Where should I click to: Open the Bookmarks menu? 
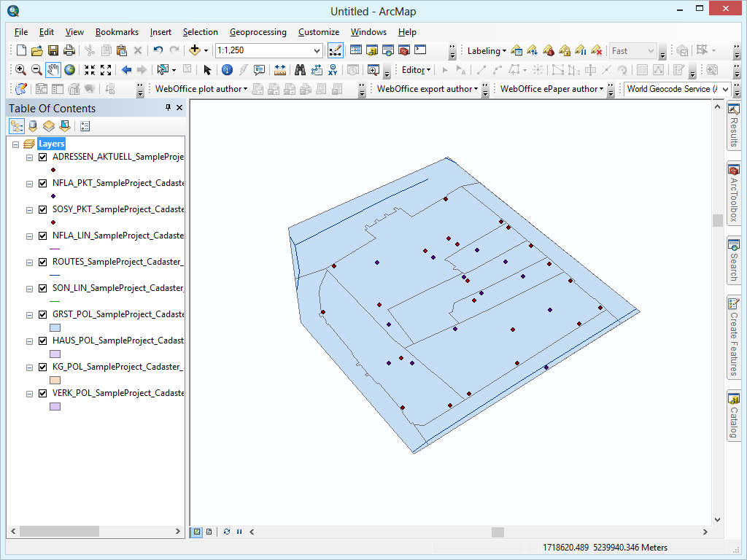click(x=117, y=32)
